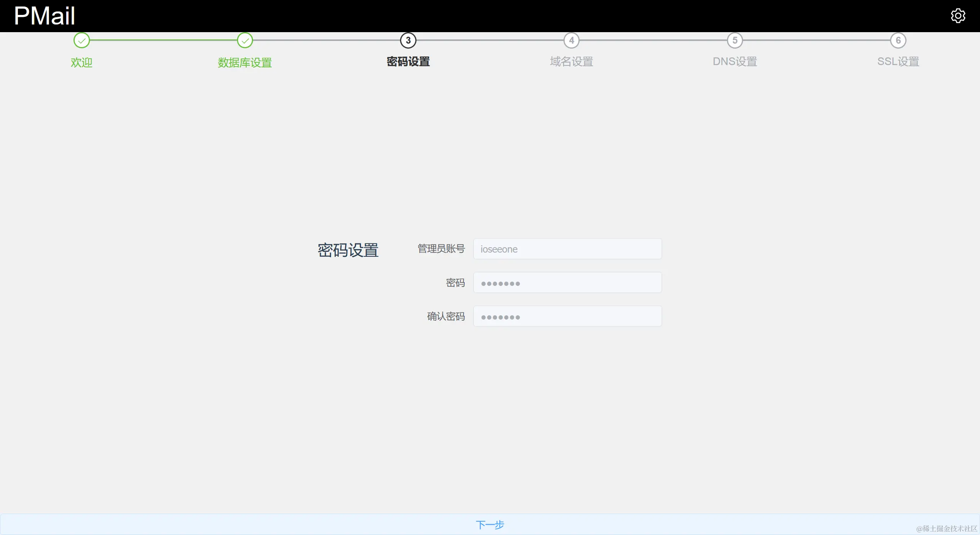Go to the 数据库设置 step label

(245, 62)
